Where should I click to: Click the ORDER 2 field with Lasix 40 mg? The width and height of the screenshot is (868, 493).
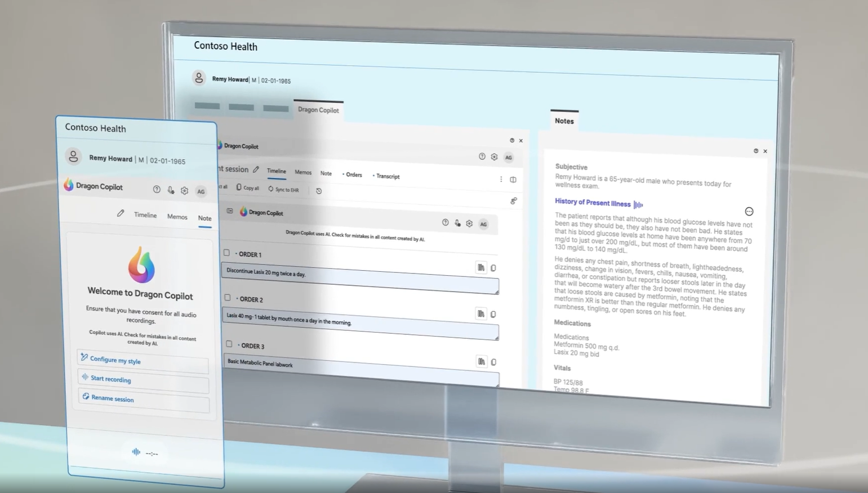[360, 324]
